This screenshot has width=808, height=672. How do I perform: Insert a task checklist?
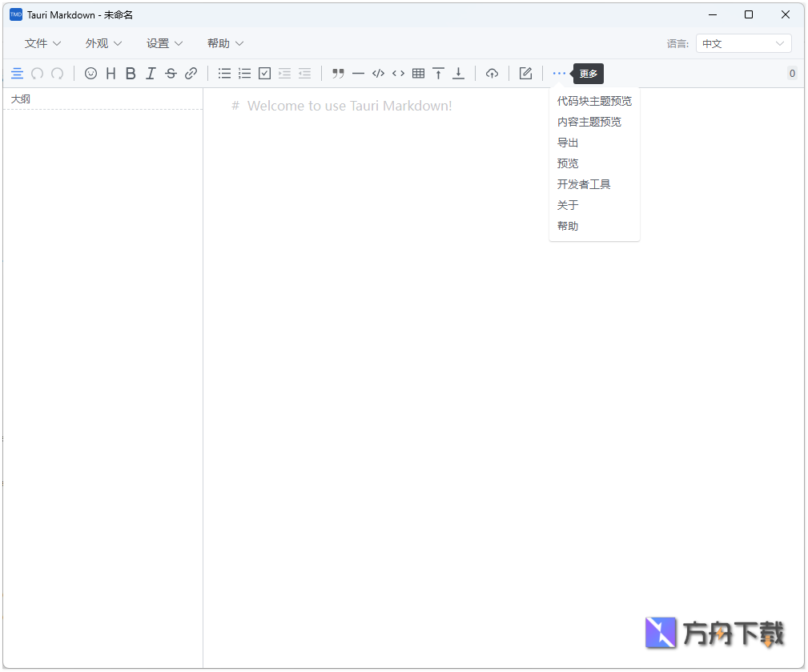pyautogui.click(x=264, y=74)
